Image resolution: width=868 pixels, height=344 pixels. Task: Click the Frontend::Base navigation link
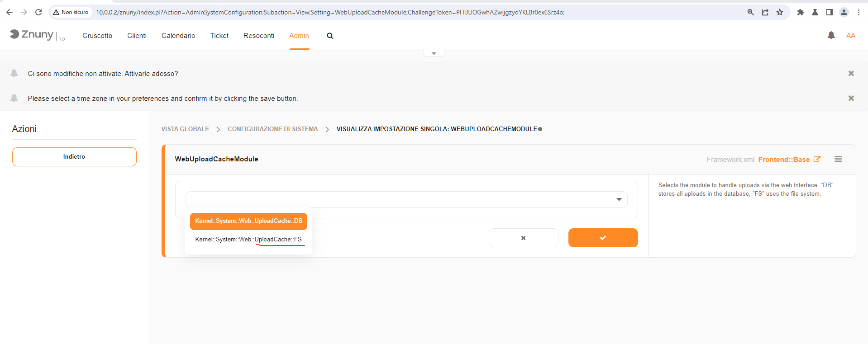pos(784,160)
